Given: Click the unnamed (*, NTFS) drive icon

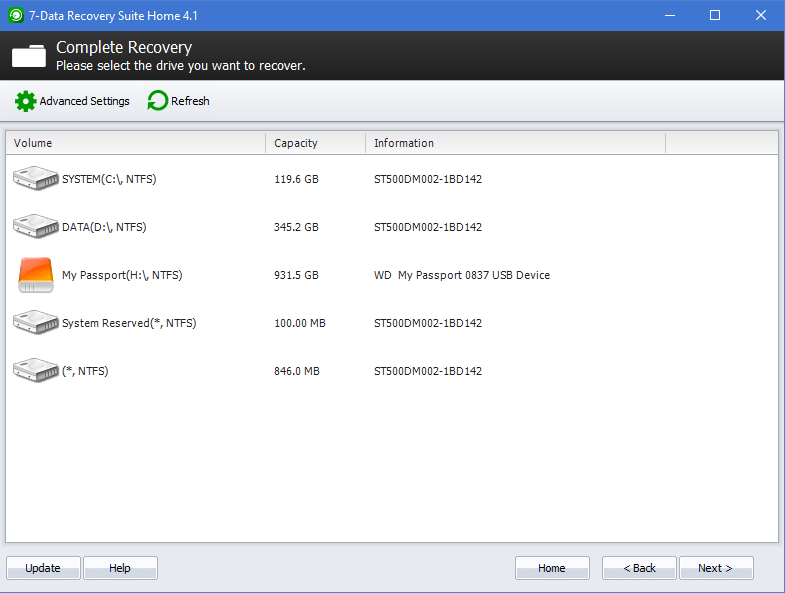Looking at the screenshot, I should point(36,371).
